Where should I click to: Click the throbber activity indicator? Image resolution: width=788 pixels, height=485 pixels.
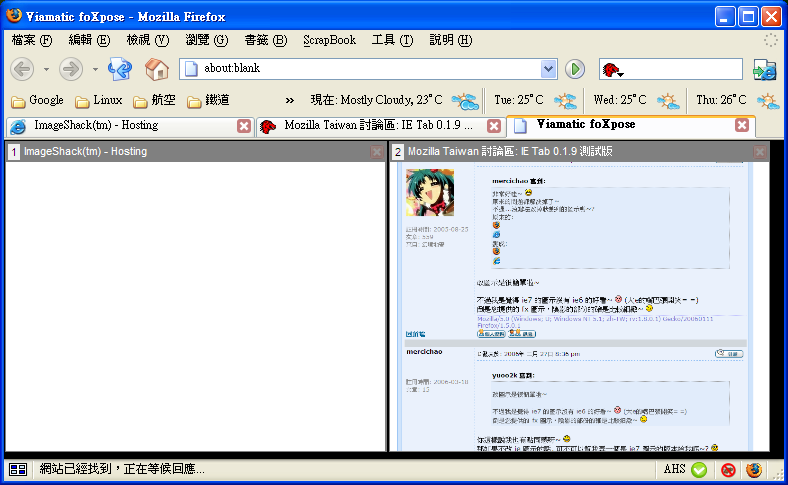point(770,40)
